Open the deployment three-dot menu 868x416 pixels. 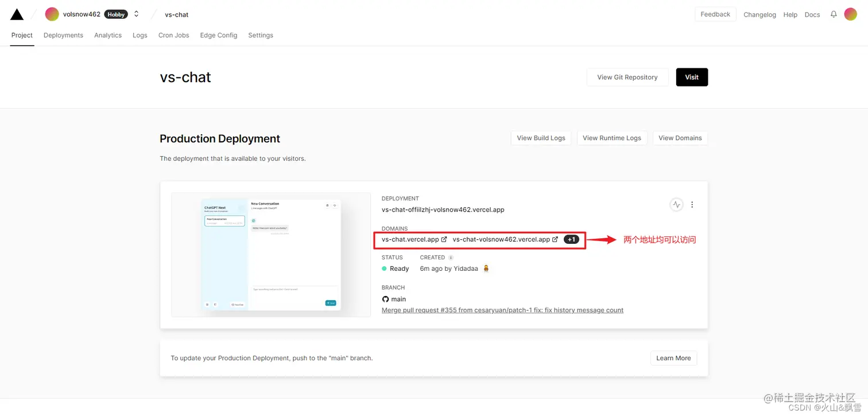point(692,204)
